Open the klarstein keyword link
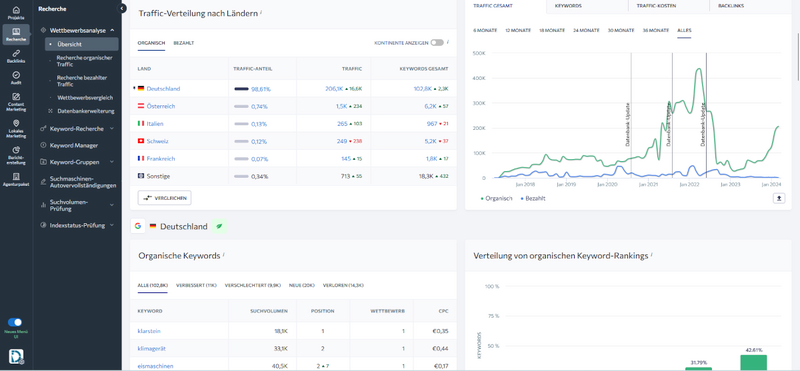Screen dimensions: 800x371 [149, 331]
